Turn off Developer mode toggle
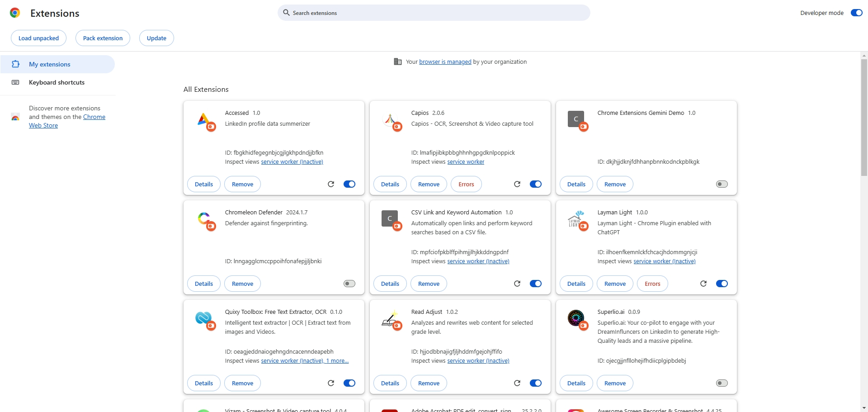This screenshot has width=868, height=412. pyautogui.click(x=857, y=13)
